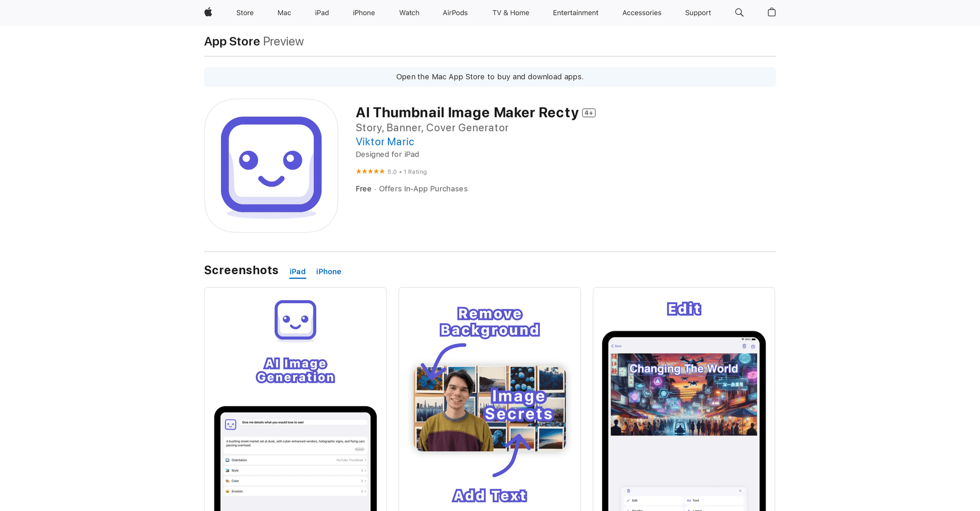Click the 'Offers In-App Purchases' text
980x511 pixels.
pyautogui.click(x=423, y=189)
